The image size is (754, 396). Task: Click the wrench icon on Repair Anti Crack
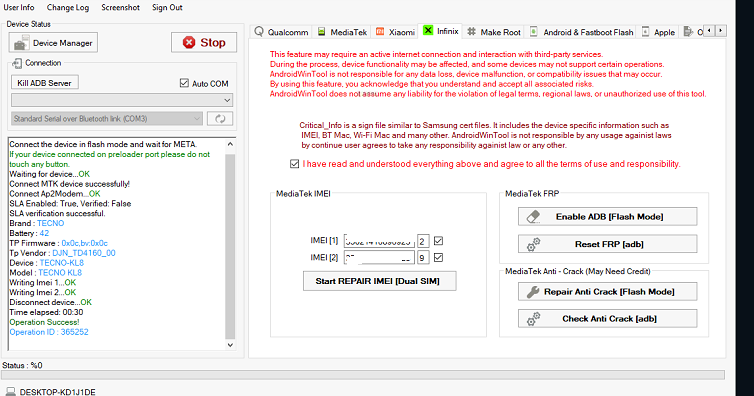[533, 292]
